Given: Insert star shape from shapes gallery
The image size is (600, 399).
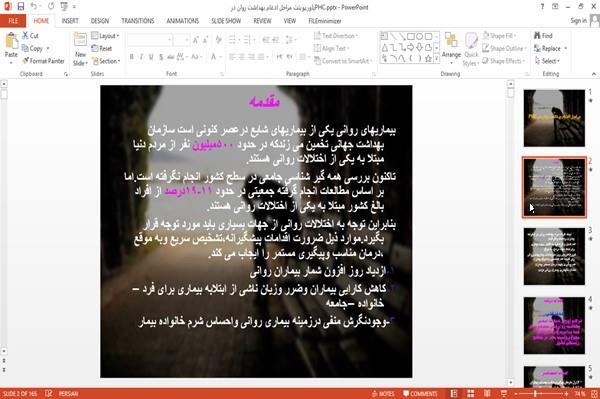Looking at the screenshot, I should click(428, 59).
